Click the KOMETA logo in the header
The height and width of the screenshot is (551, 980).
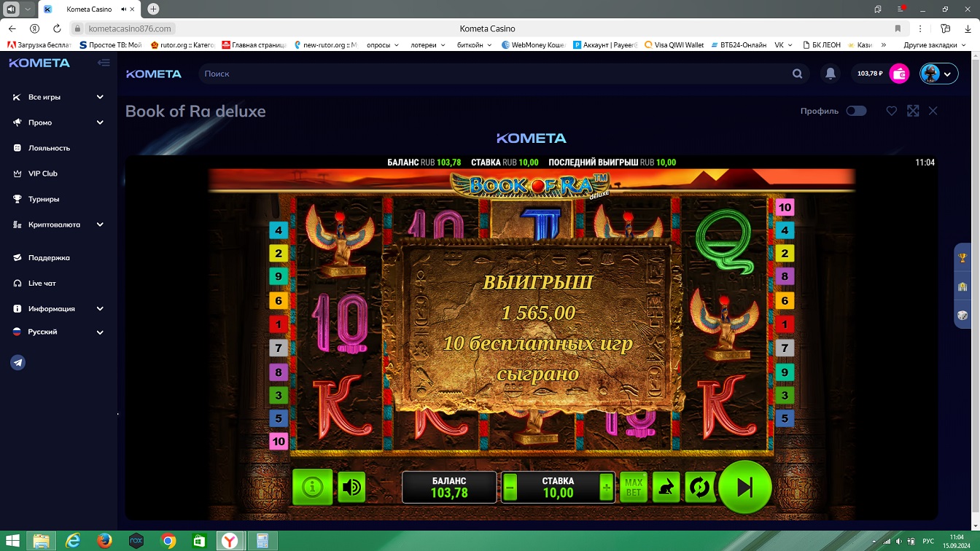[x=154, y=74]
